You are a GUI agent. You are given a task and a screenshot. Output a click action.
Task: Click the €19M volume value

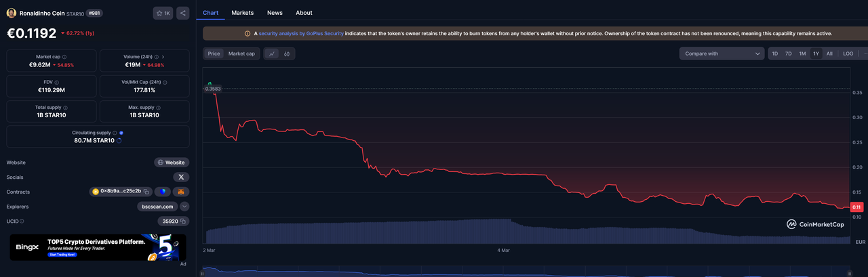(132, 65)
